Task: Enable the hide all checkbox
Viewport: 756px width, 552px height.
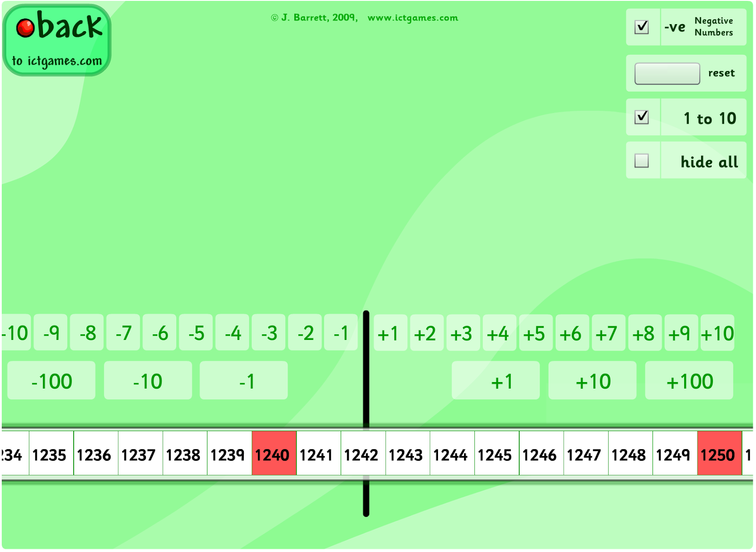Action: click(x=641, y=161)
